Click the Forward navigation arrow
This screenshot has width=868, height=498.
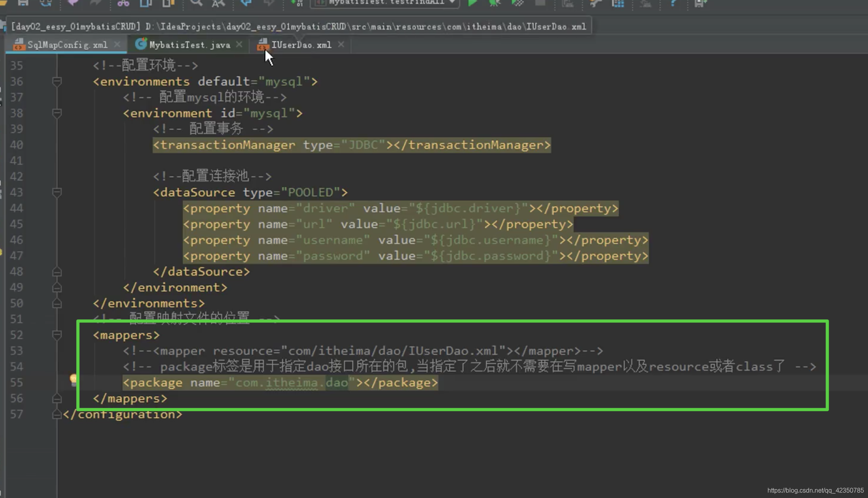269,3
